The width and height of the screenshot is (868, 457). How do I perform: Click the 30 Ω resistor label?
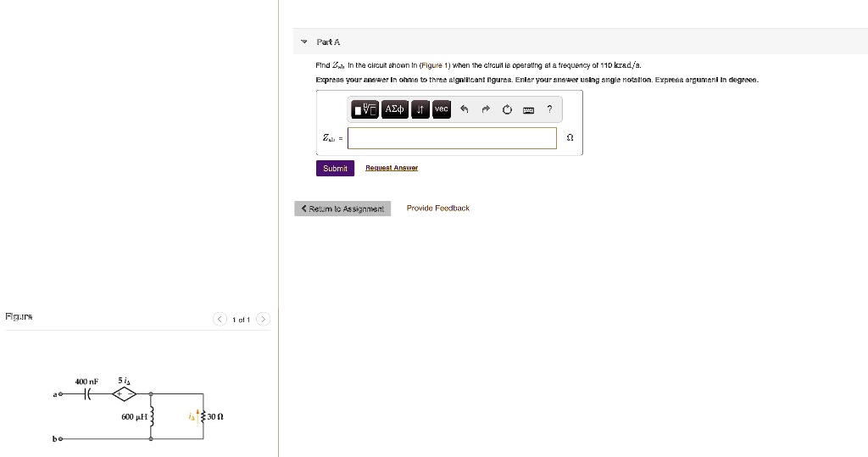215,416
